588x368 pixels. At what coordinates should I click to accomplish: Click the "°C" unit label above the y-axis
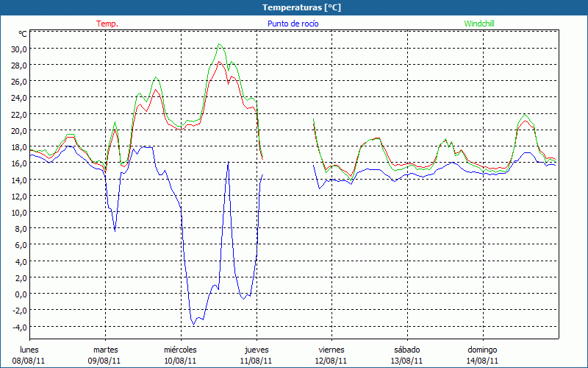click(x=22, y=34)
